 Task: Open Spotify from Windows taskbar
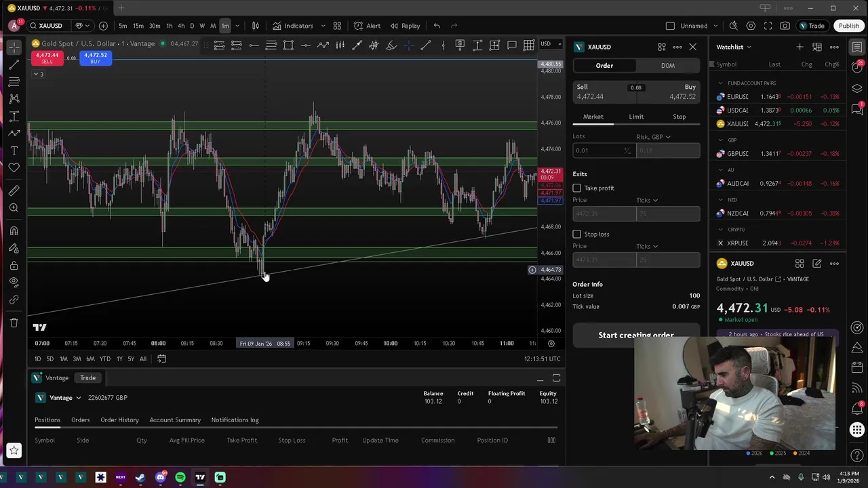180,477
